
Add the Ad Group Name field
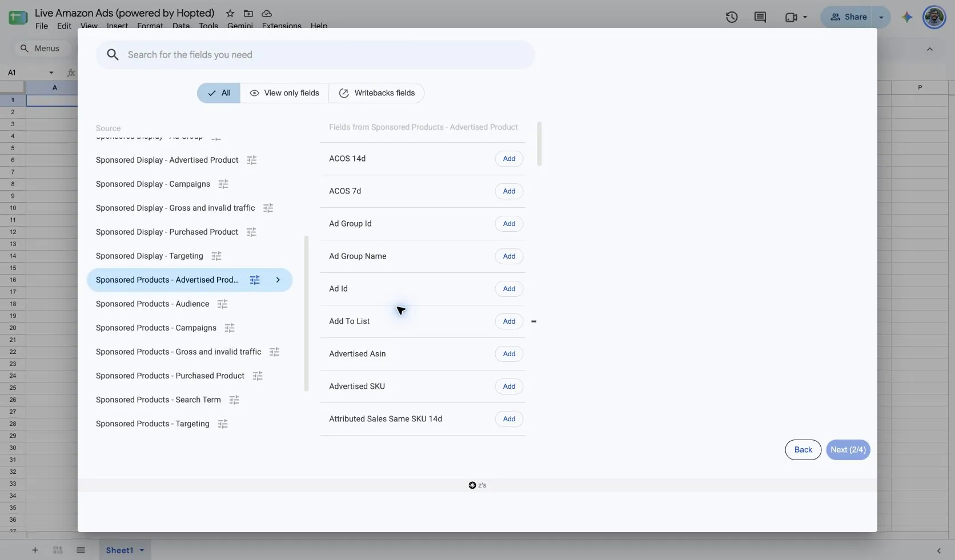(x=509, y=256)
